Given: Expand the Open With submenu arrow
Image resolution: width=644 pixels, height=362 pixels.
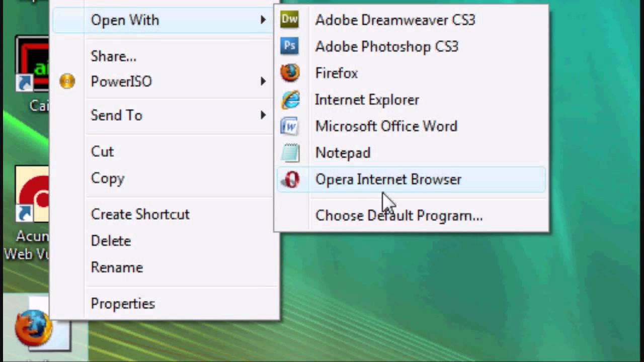Looking at the screenshot, I should point(263,20).
